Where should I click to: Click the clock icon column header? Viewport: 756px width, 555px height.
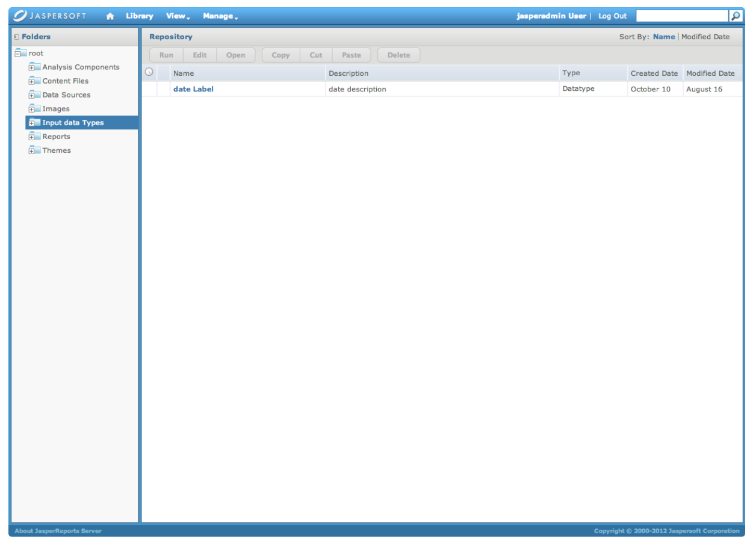(x=149, y=72)
